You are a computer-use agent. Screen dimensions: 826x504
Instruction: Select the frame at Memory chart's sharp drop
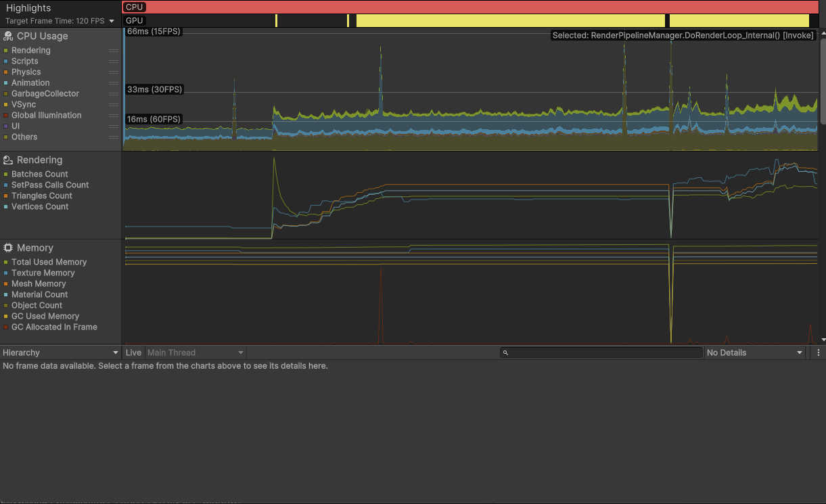[671, 291]
